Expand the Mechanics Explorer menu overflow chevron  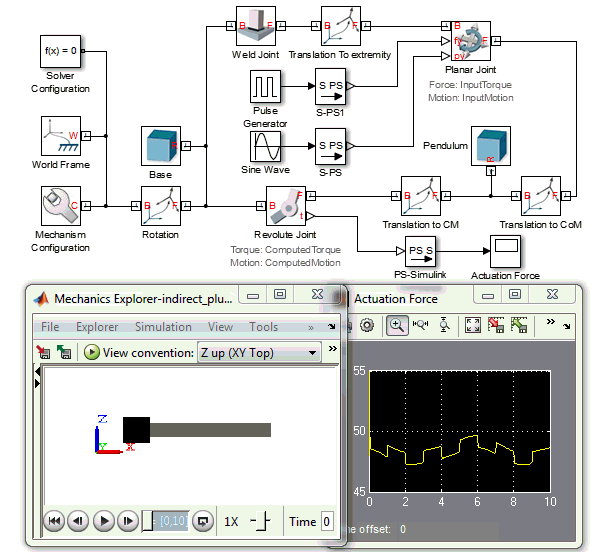click(x=311, y=327)
